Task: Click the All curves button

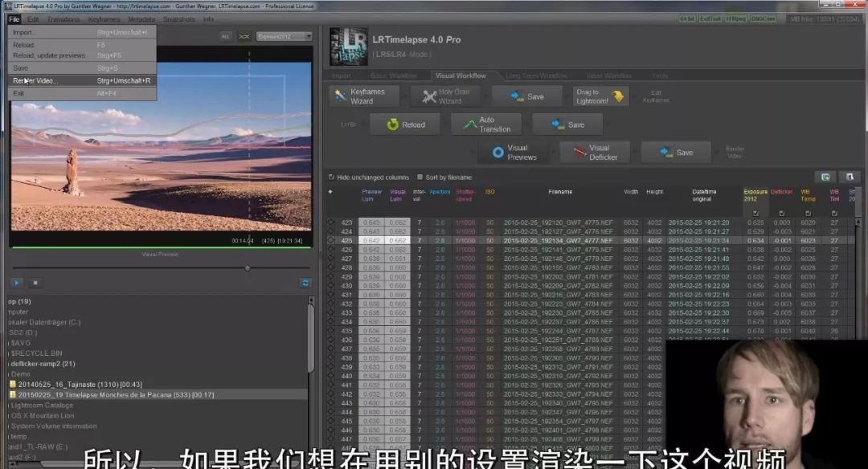Action: pos(225,36)
